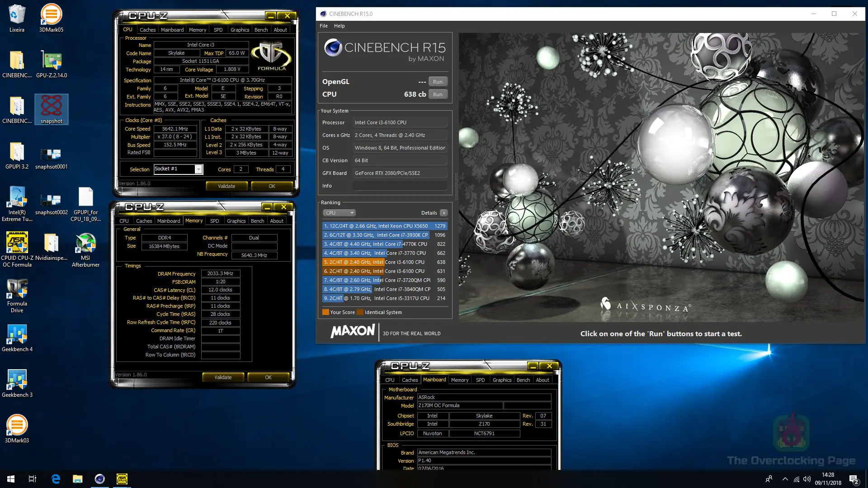Launch MSI Afterburner desktop icon
Image resolution: width=868 pixels, height=488 pixels.
(x=85, y=250)
